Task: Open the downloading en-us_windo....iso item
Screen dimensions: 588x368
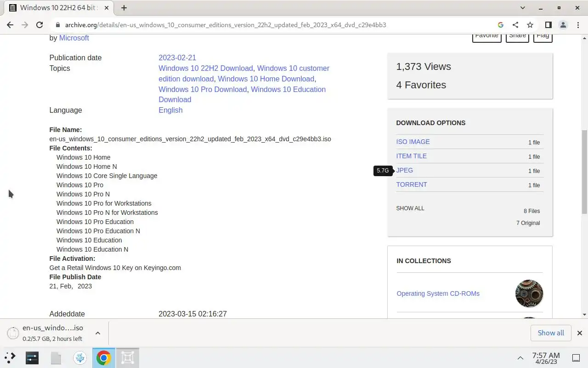Action: 52,333
